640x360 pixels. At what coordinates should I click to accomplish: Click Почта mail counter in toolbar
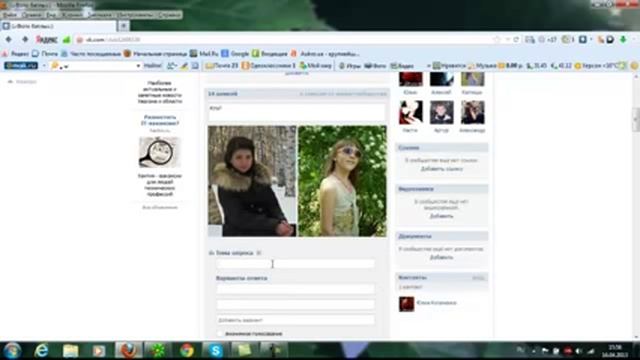tap(222, 65)
